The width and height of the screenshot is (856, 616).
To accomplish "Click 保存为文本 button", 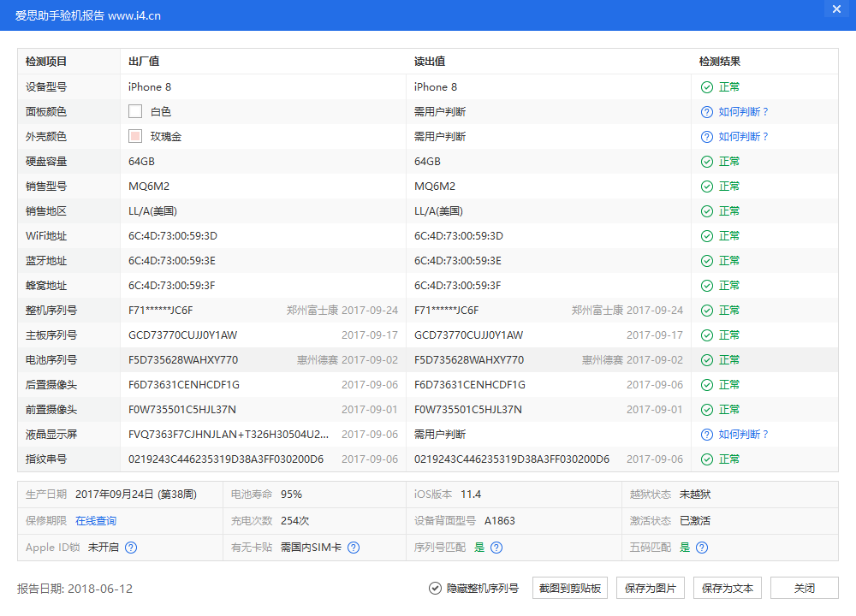I will [x=728, y=589].
